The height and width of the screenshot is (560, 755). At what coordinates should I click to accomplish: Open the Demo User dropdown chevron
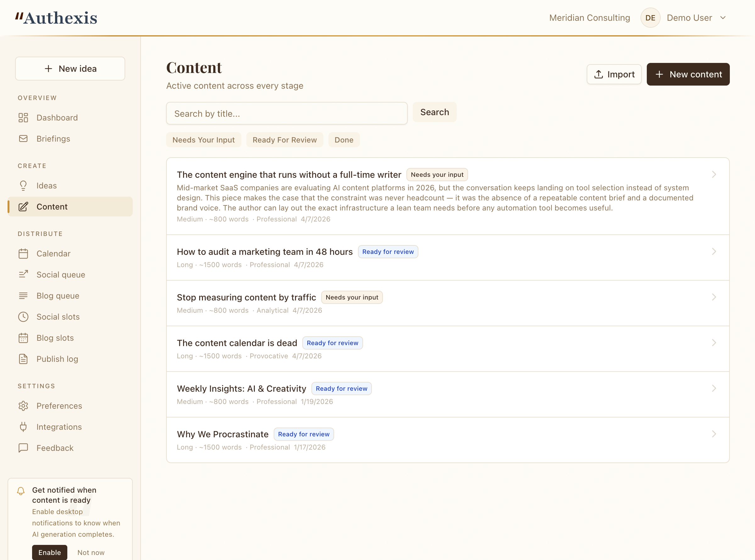(x=723, y=18)
